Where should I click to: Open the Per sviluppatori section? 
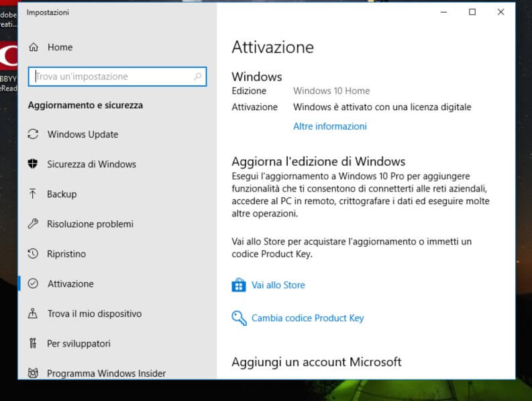tap(78, 343)
